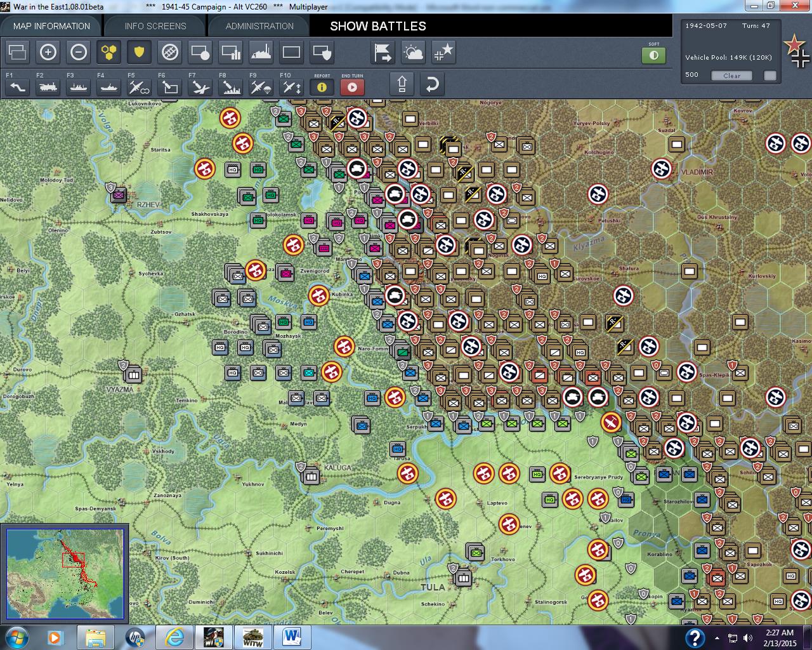Open the Map Information tab

point(51,26)
